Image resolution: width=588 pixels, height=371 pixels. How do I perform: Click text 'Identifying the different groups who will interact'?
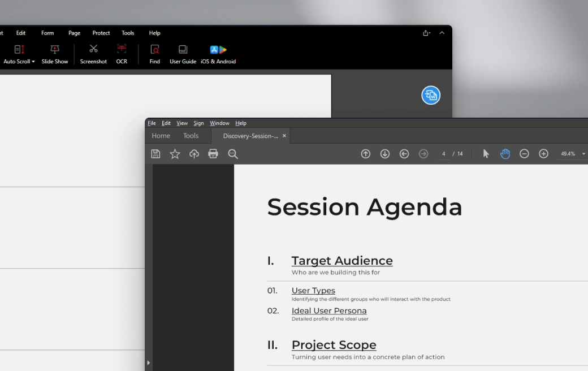[350, 299]
